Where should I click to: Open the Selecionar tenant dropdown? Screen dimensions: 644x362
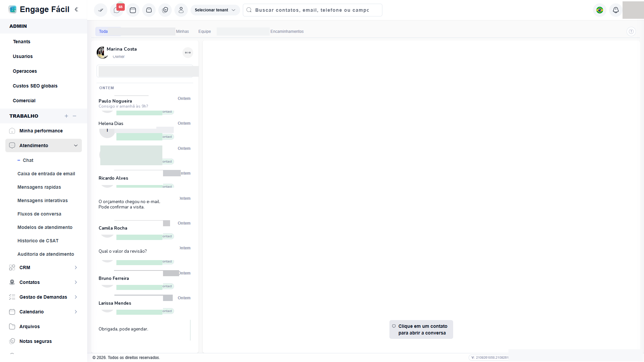[215, 10]
